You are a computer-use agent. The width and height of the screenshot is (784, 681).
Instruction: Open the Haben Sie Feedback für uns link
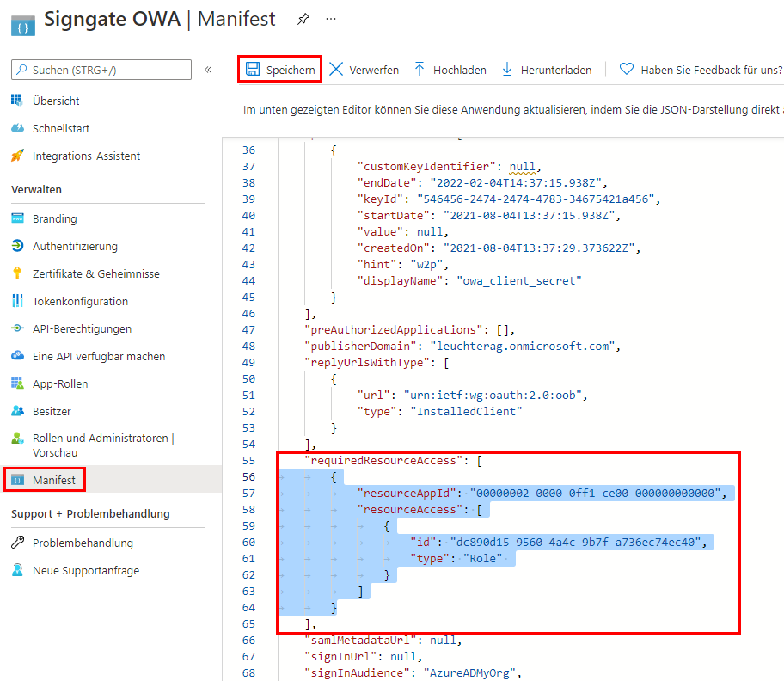pos(701,70)
